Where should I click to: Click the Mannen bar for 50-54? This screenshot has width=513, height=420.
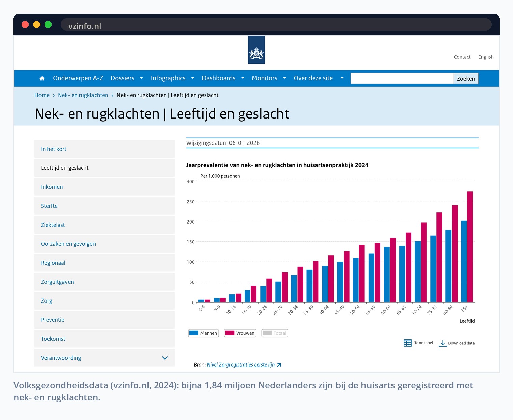(x=356, y=280)
